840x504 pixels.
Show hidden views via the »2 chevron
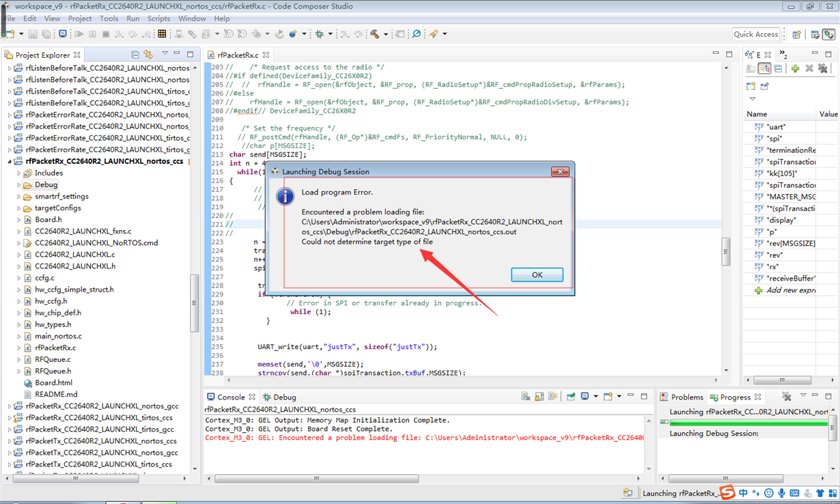783,55
